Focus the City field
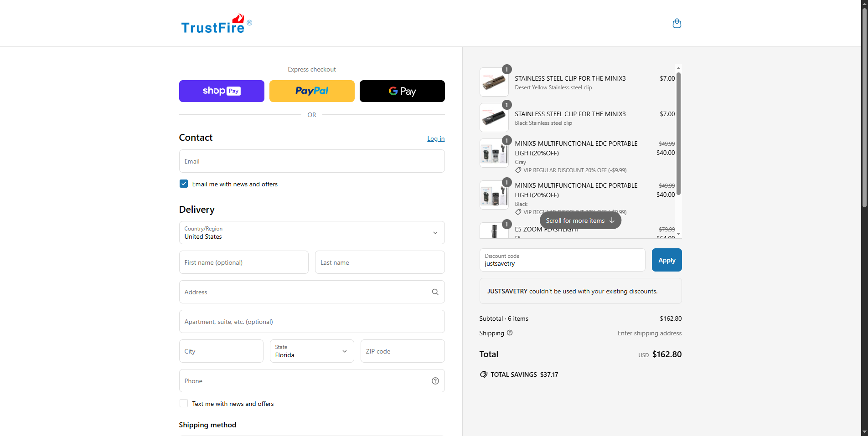Screen dimensions: 868x436 221,351
